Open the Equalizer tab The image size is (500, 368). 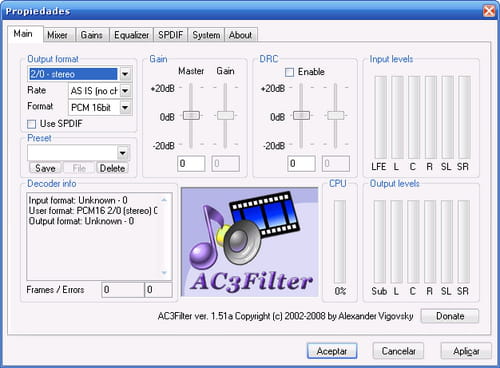point(131,35)
